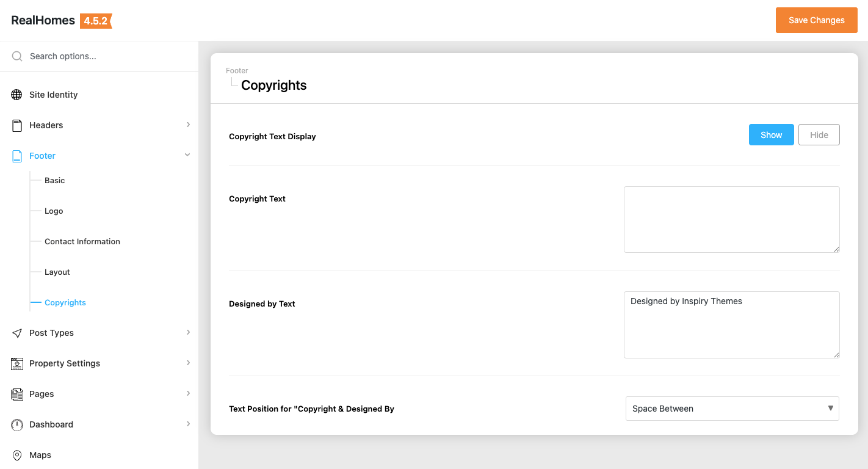The image size is (868, 469).
Task: Click the Property Settings icon
Action: click(17, 363)
